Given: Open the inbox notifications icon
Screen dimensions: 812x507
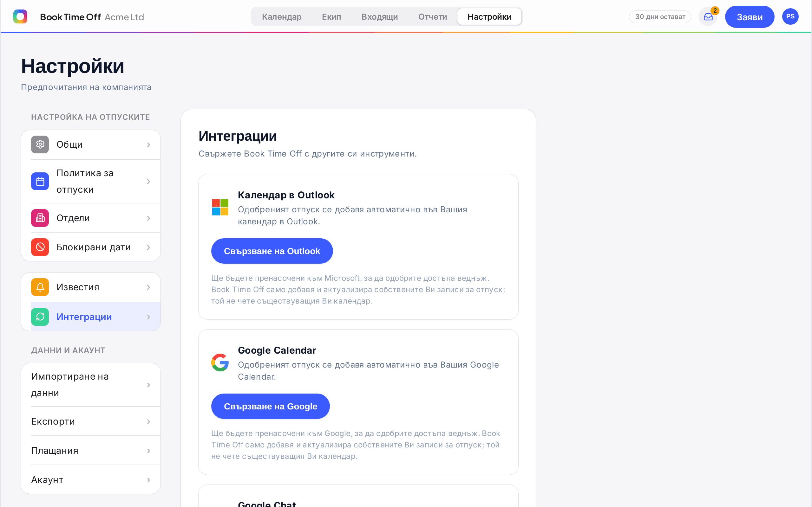Looking at the screenshot, I should pos(708,17).
